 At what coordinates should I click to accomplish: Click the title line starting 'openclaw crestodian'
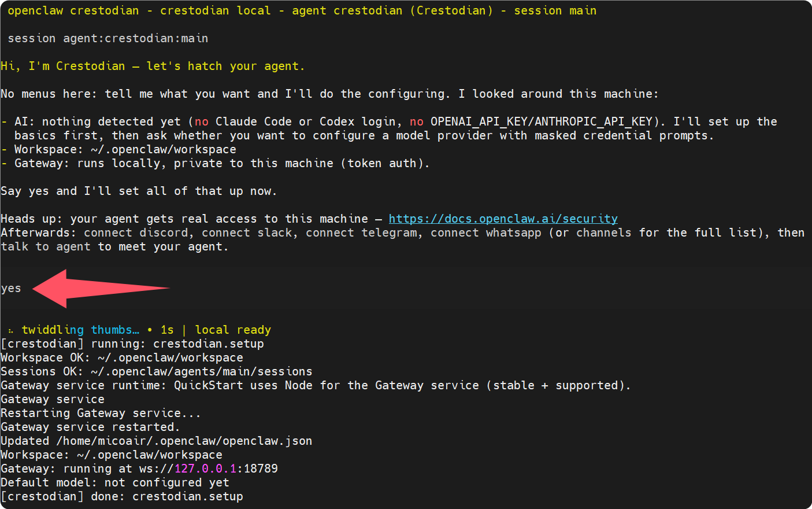[302, 10]
